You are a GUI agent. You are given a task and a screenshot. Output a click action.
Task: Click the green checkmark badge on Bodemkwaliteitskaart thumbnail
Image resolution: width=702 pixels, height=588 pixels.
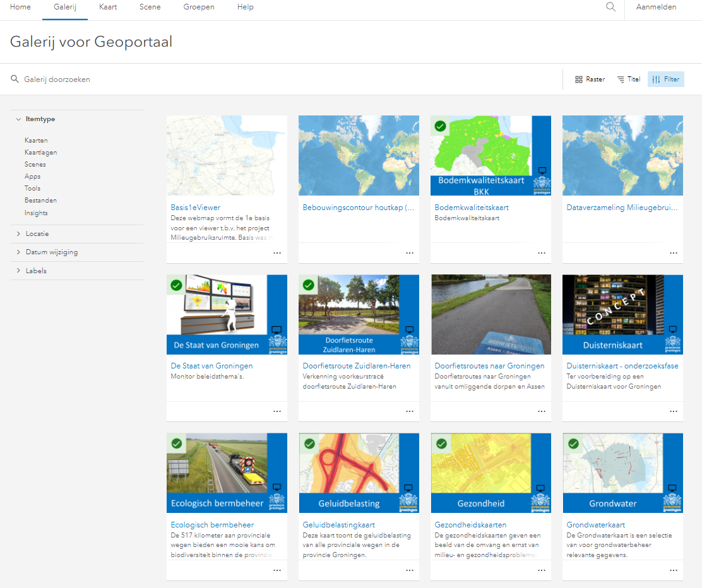[441, 126]
